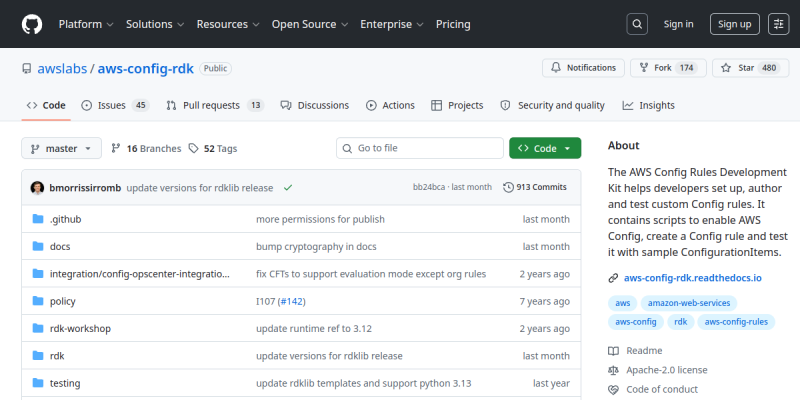This screenshot has width=800, height=400.
Task: Open the testing folder
Action: pyautogui.click(x=65, y=383)
